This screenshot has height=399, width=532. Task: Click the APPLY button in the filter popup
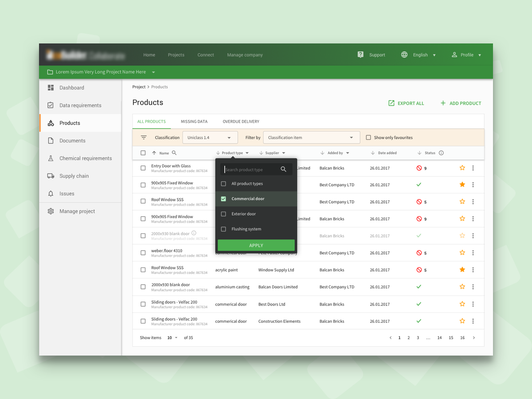point(256,245)
